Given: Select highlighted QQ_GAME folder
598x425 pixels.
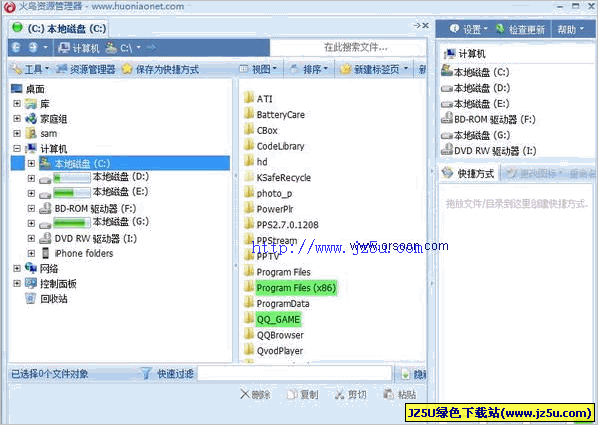Looking at the screenshot, I should 278,319.
